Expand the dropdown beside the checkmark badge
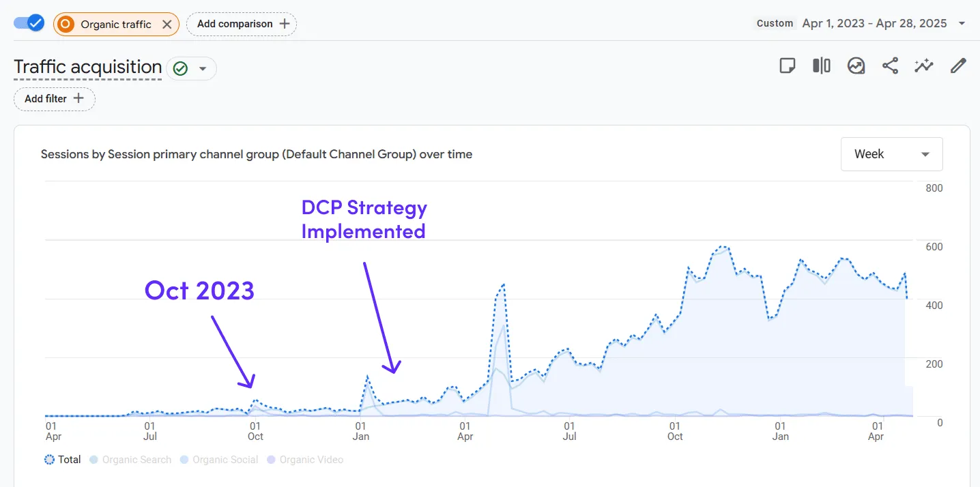The height and width of the screenshot is (487, 980). (x=202, y=68)
